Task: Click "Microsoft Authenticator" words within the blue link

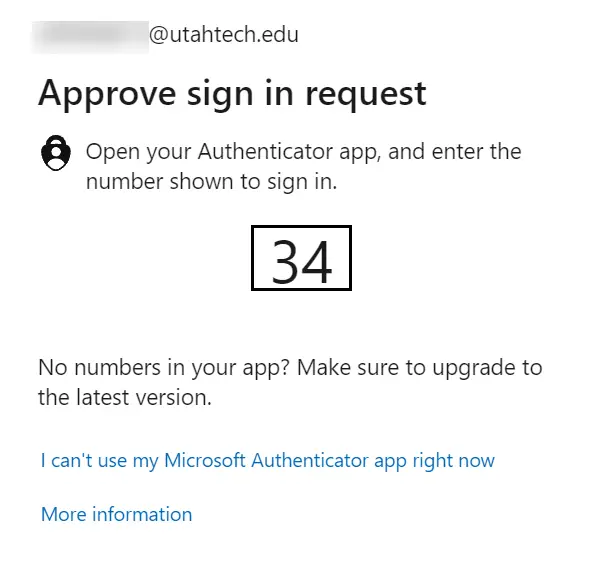Action: [266, 460]
